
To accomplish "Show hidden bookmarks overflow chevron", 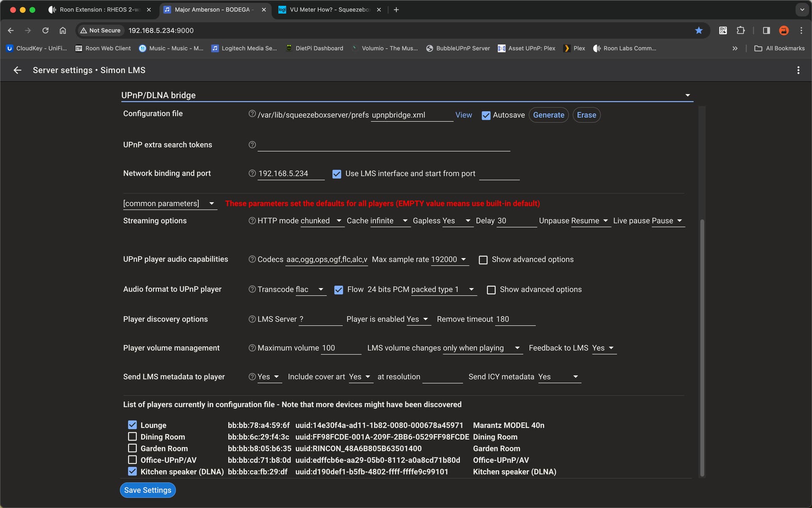I will tap(735, 48).
